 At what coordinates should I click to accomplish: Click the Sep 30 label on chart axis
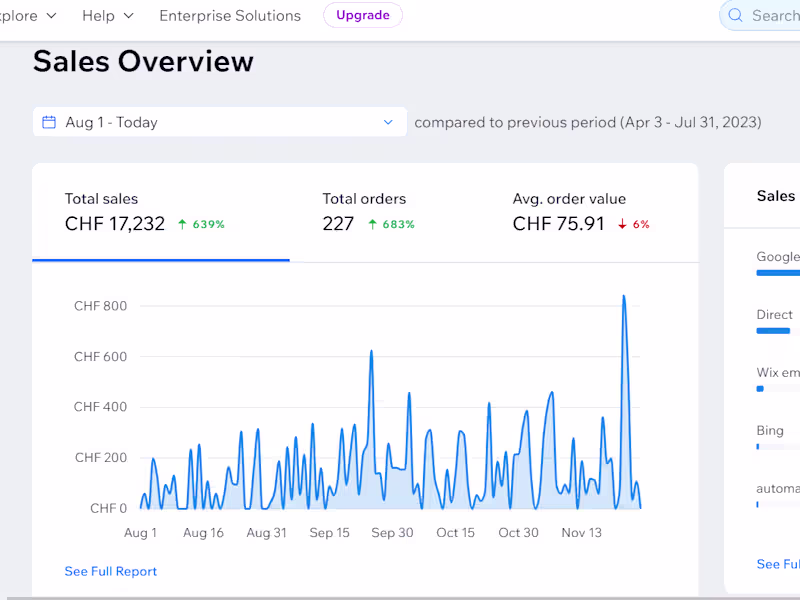(x=392, y=533)
